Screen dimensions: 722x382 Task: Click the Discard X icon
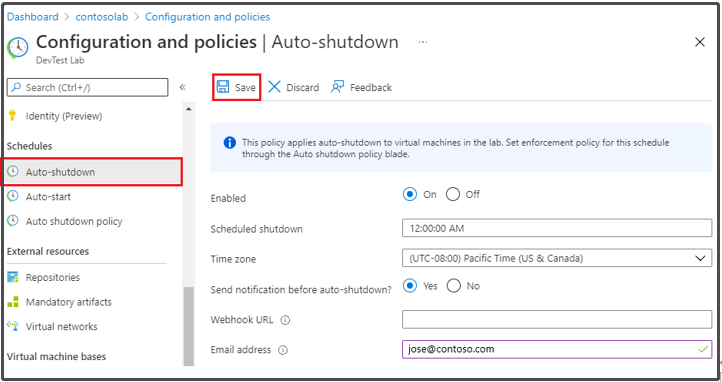(274, 87)
